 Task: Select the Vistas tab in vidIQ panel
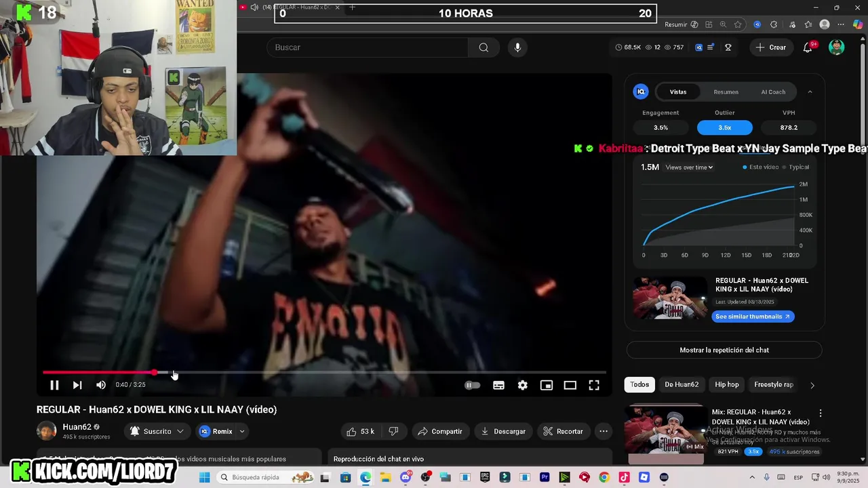coord(678,91)
